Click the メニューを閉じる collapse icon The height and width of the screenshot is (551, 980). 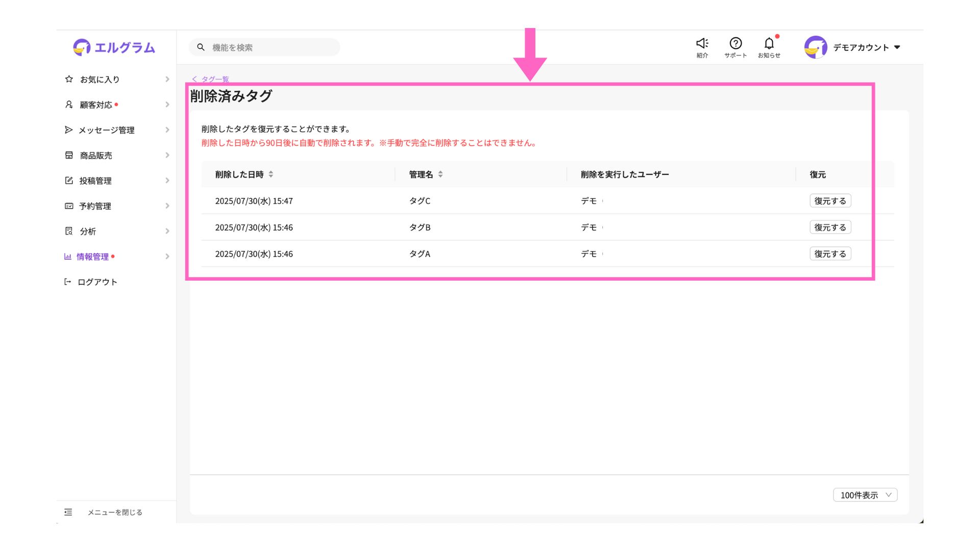[68, 512]
